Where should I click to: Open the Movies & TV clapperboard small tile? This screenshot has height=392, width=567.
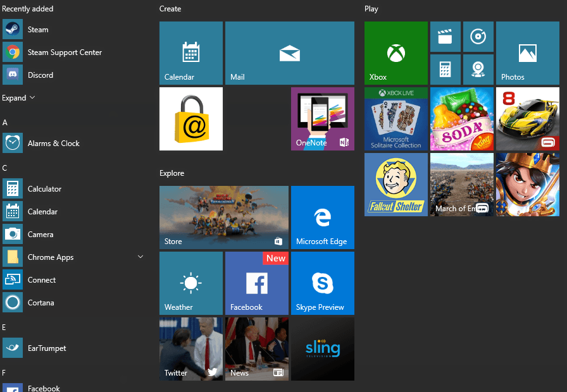(445, 37)
